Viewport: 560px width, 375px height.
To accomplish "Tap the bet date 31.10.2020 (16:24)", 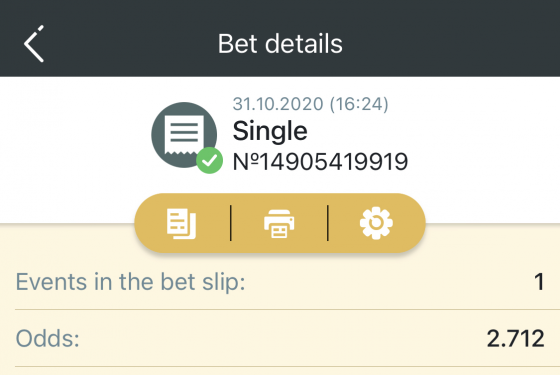I will coord(310,104).
